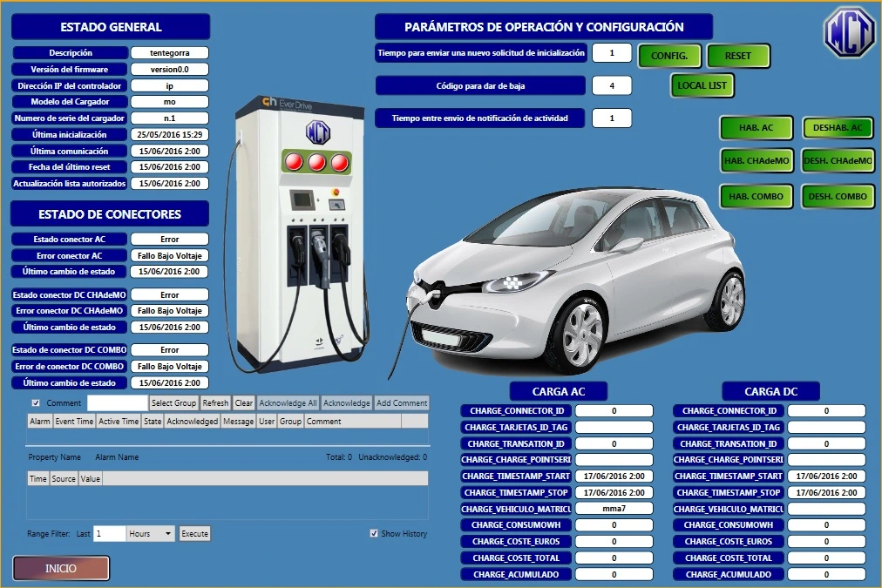Viewport: 882px width, 588px height.
Task: Toggle the Comment checkbox
Action: tap(36, 403)
